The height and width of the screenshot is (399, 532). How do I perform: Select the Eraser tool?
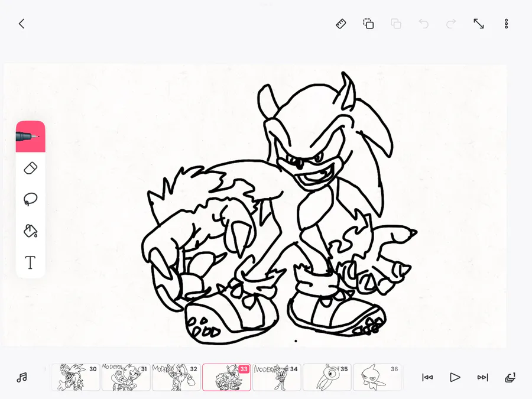31,168
